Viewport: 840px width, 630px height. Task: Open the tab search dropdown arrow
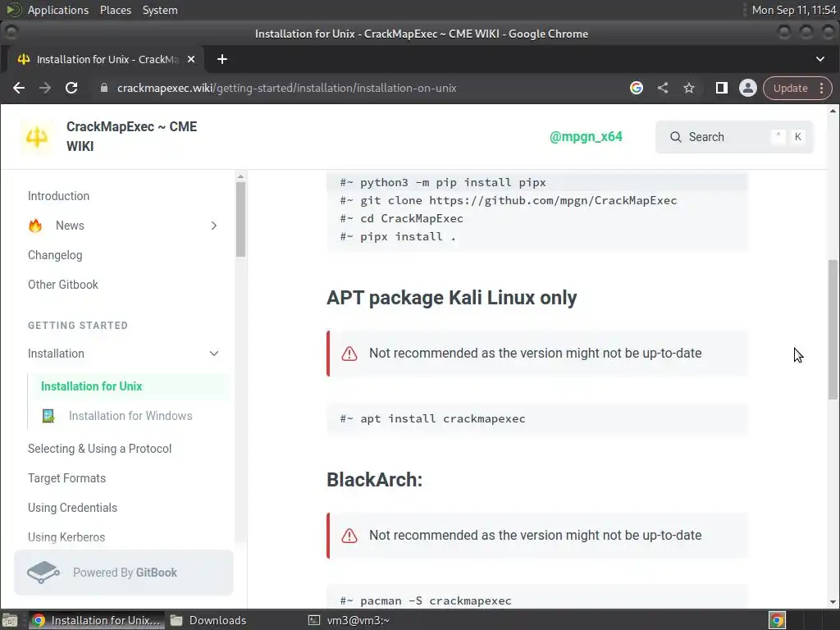820,59
